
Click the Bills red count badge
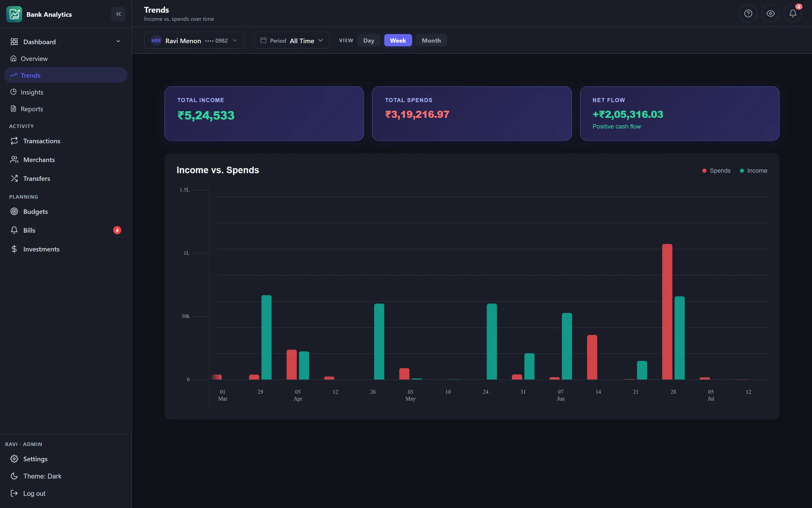[x=117, y=230]
